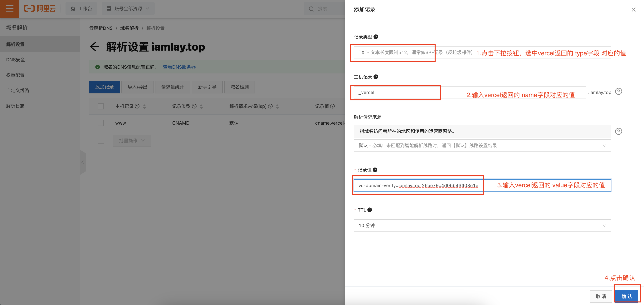Click help icon next to TTL label
Viewport: 644px width, 305px height.
click(370, 210)
